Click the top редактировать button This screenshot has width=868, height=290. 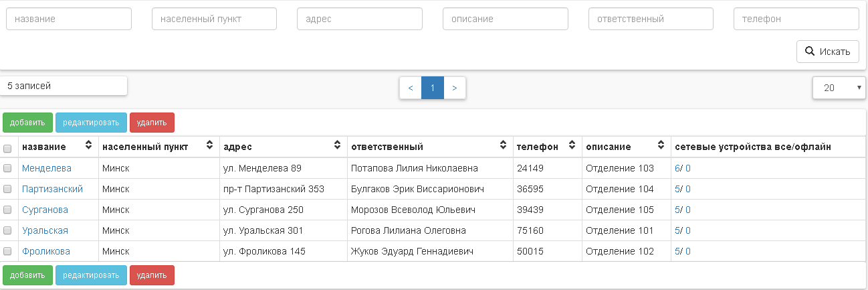point(91,123)
